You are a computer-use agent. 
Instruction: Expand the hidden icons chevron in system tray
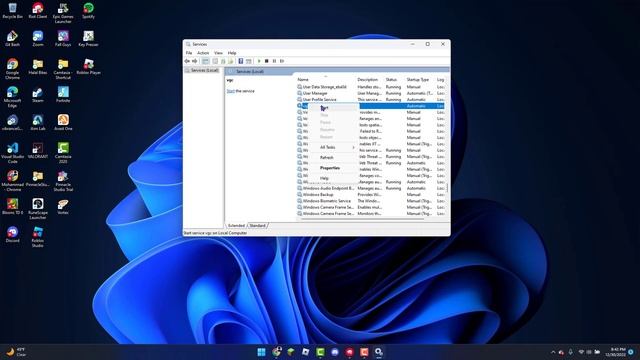point(553,352)
